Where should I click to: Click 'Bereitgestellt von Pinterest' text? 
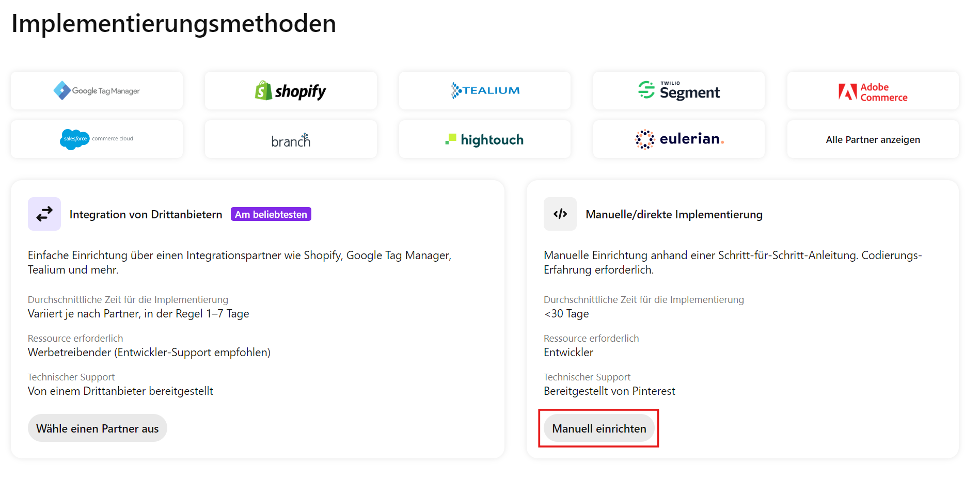609,391
